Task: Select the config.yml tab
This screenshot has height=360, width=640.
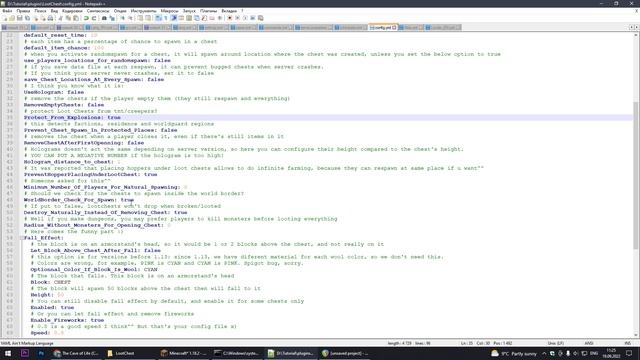Action: (x=382, y=27)
